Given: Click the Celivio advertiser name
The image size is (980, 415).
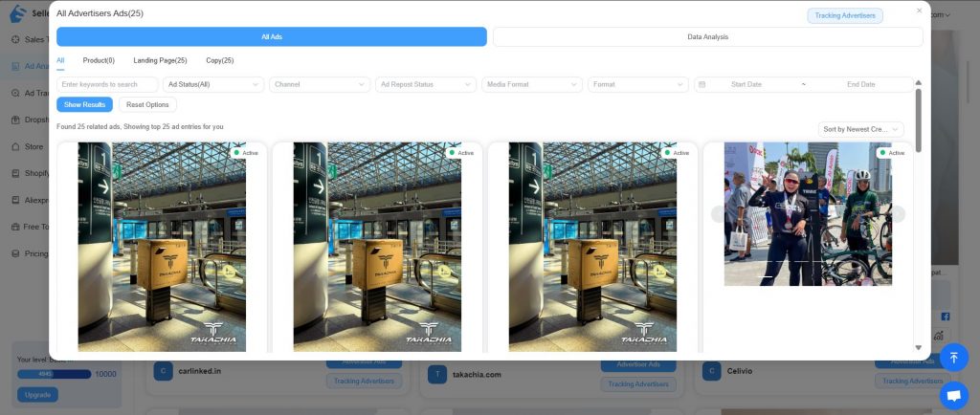Looking at the screenshot, I should (x=740, y=371).
